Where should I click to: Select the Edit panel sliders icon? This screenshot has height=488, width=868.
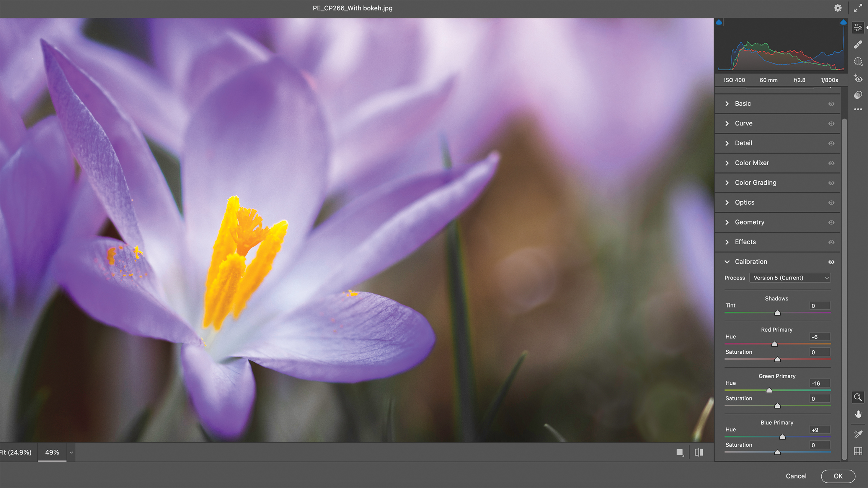tap(858, 27)
